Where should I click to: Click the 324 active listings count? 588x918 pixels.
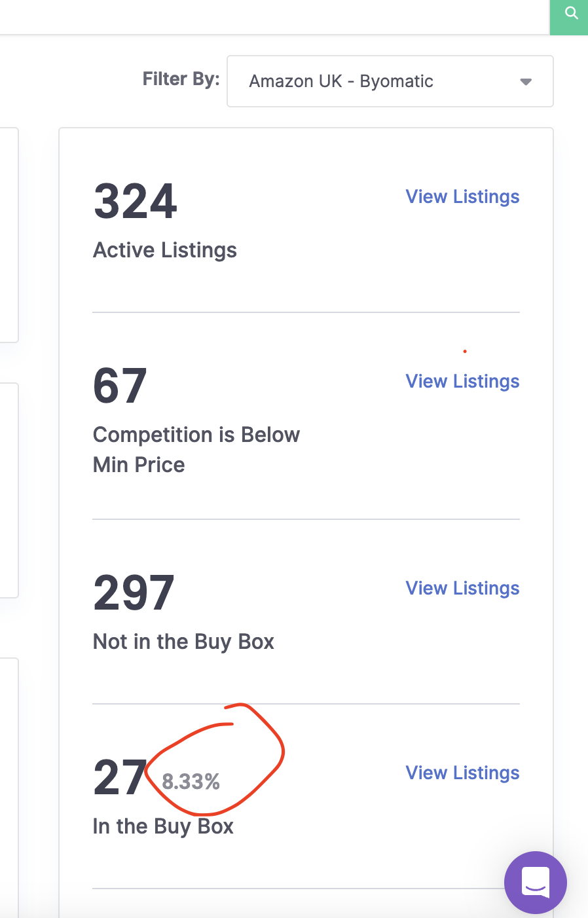click(x=136, y=201)
